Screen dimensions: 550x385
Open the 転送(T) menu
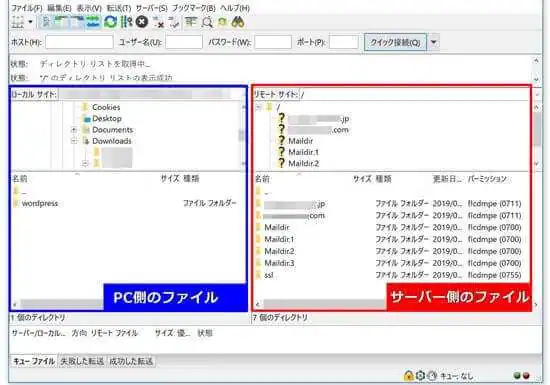click(x=119, y=8)
